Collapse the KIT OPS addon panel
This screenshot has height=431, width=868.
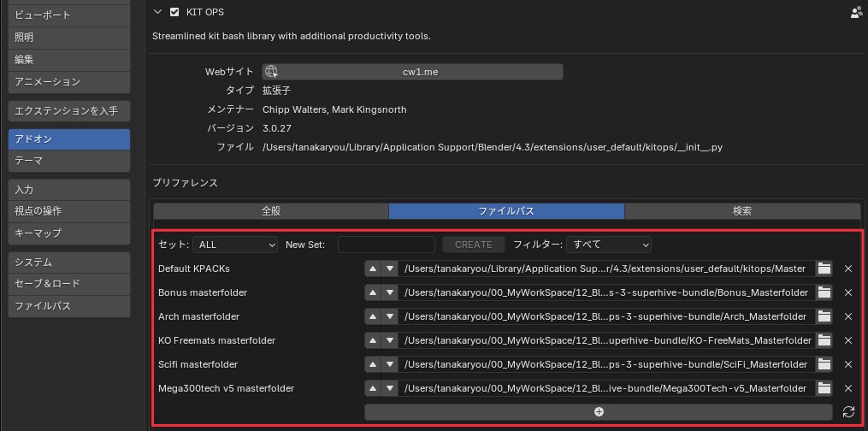point(158,12)
